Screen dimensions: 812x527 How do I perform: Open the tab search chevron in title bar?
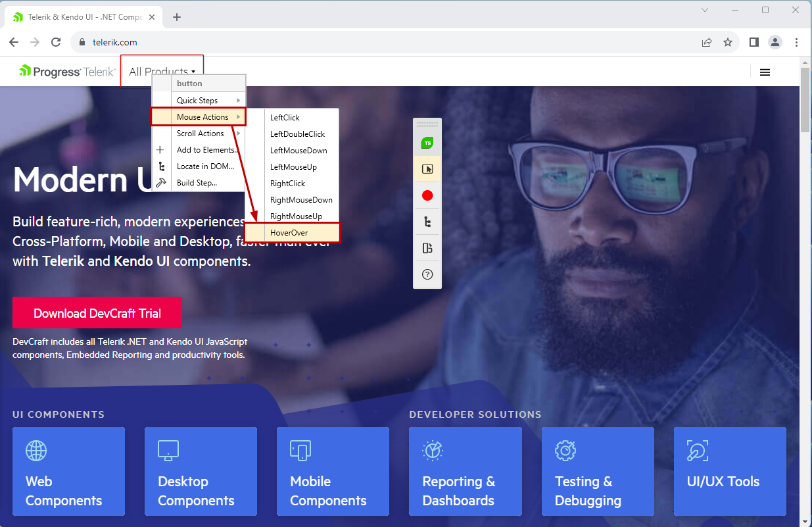point(705,10)
